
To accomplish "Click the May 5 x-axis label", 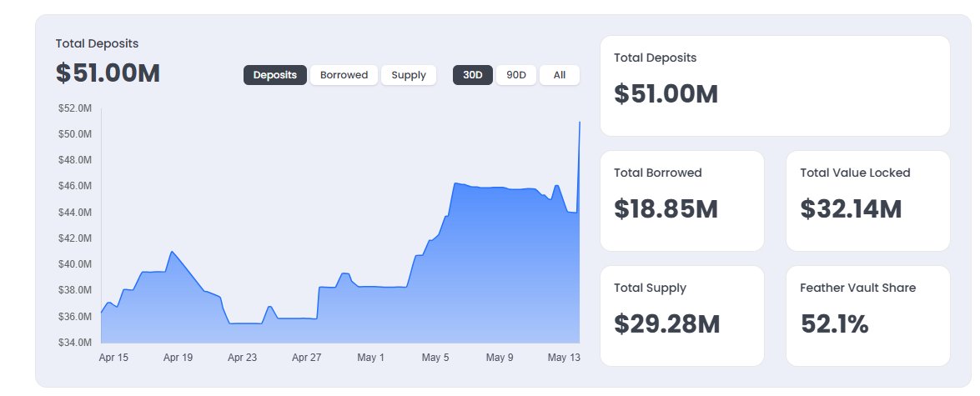I will [435, 358].
